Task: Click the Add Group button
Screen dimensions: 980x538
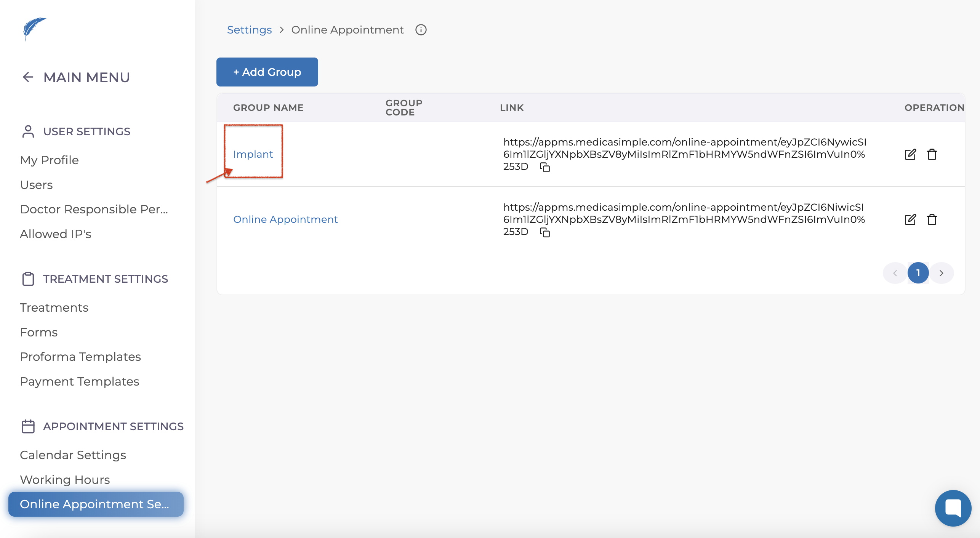Action: (267, 72)
